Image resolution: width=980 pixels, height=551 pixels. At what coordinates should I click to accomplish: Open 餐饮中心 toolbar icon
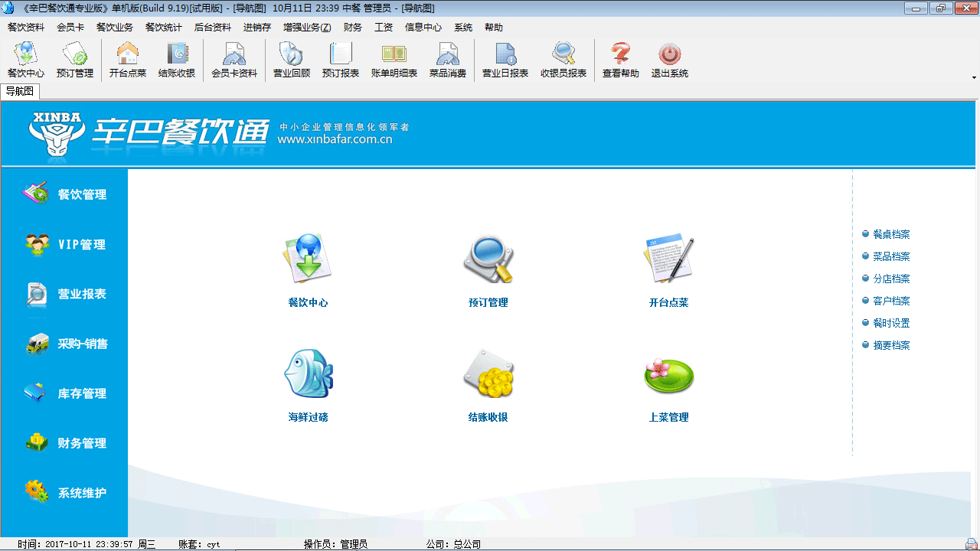(x=26, y=60)
